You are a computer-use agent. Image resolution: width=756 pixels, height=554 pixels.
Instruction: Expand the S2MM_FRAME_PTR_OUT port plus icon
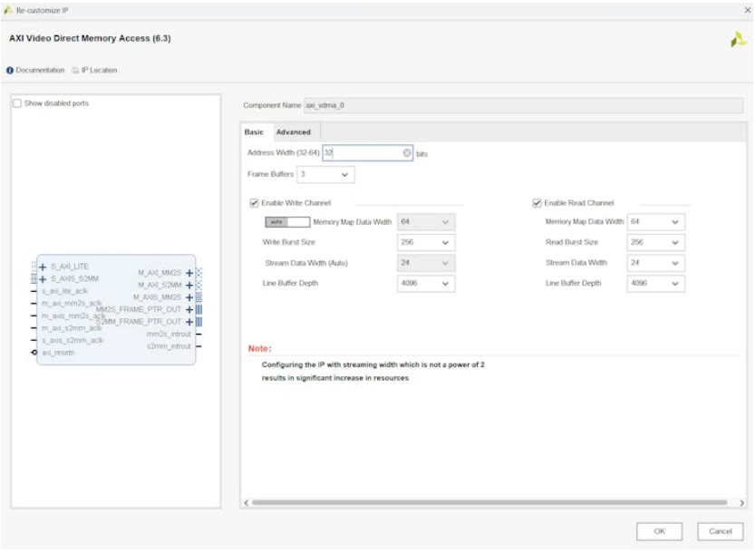[189, 321]
